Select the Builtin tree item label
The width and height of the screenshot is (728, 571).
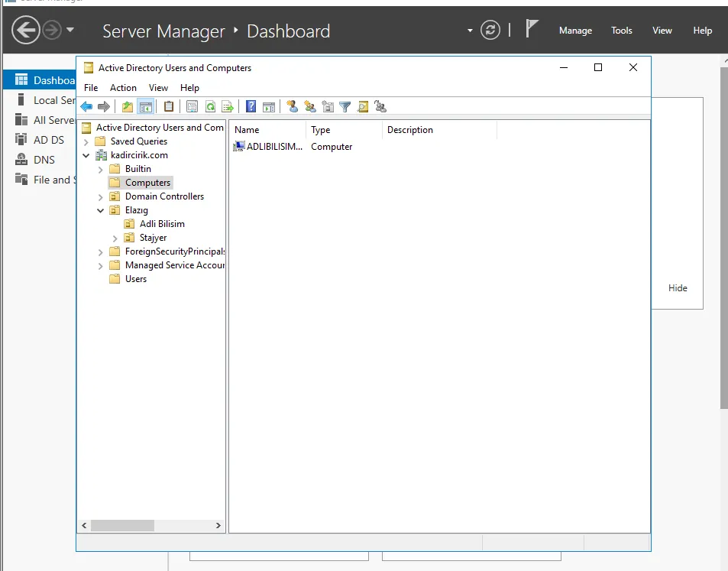coord(138,169)
